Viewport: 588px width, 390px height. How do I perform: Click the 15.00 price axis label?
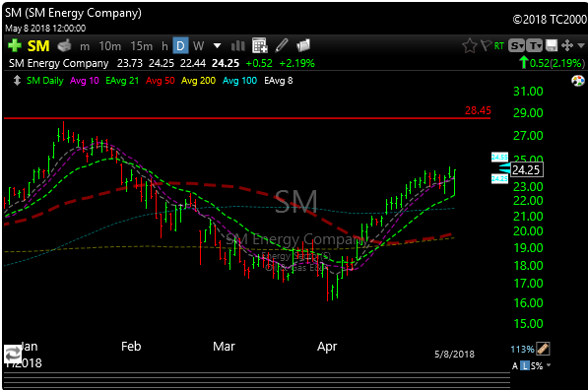[x=528, y=324]
